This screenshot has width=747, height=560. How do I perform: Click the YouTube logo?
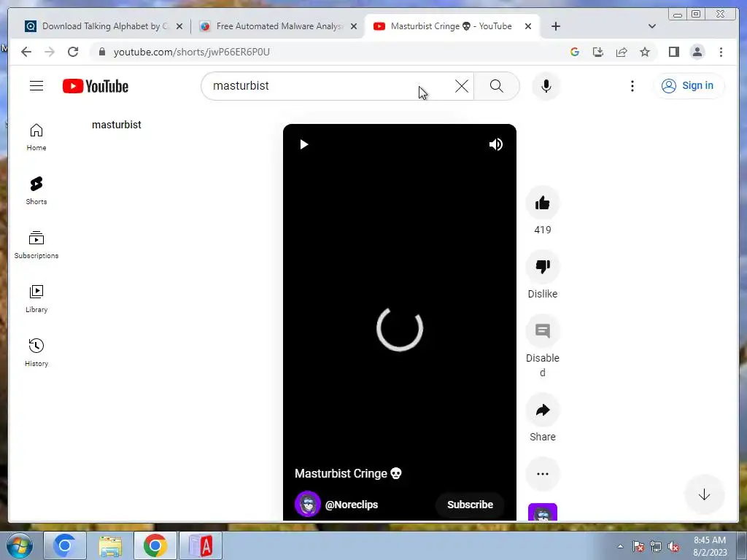tap(96, 86)
